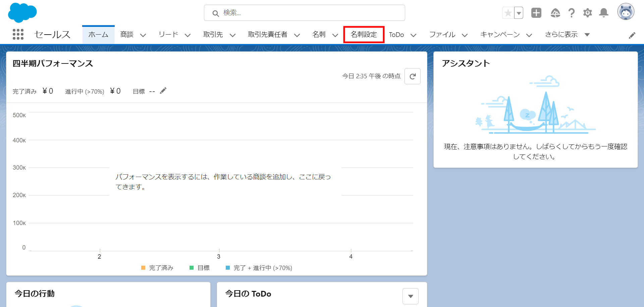Open the notifications bell

[603, 13]
